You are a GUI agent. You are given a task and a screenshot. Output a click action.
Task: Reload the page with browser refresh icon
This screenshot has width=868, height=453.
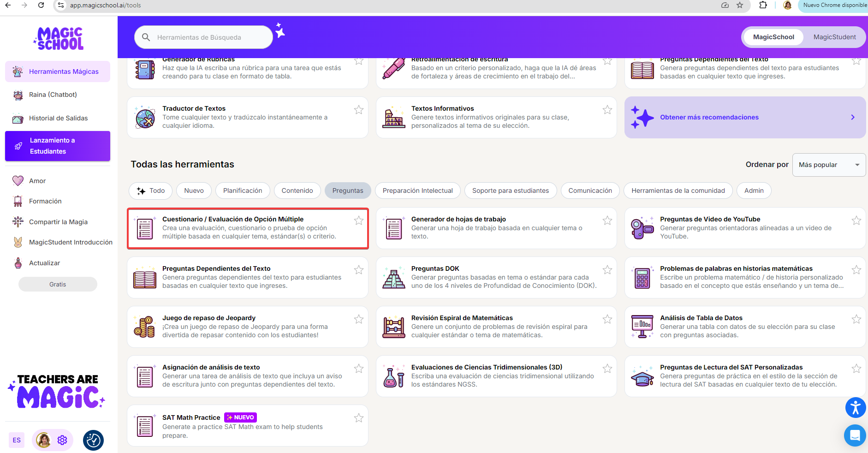pyautogui.click(x=41, y=5)
